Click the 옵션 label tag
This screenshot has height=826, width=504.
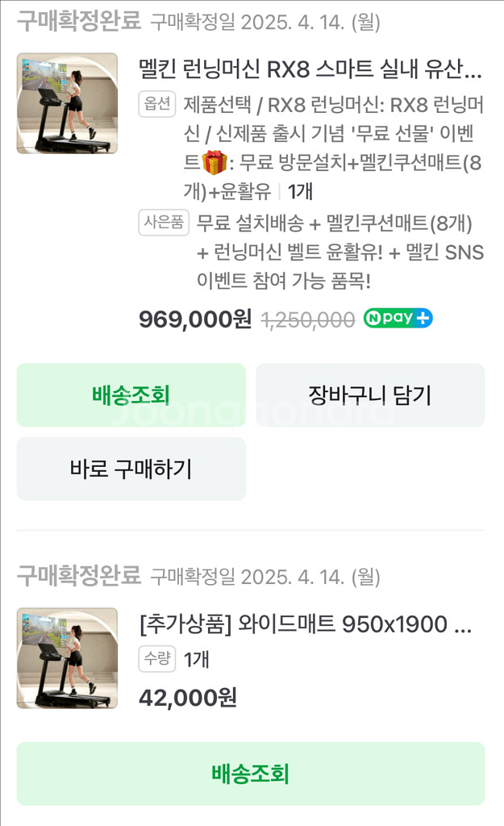pyautogui.click(x=157, y=105)
